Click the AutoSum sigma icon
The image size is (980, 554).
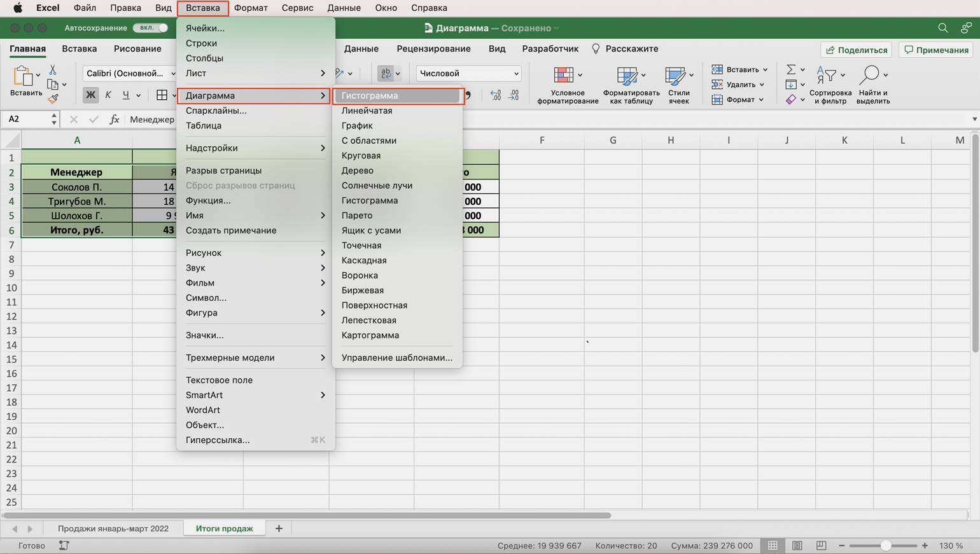(791, 69)
